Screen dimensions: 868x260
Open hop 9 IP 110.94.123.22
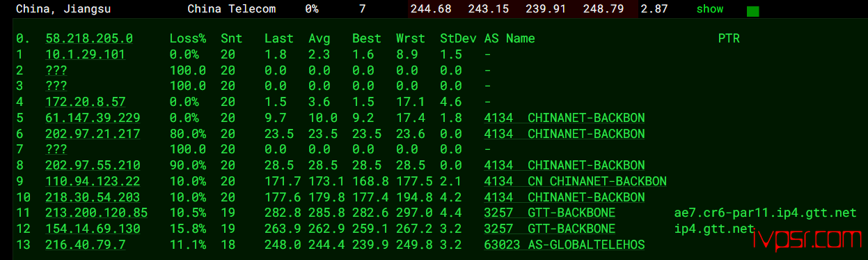[x=93, y=181]
